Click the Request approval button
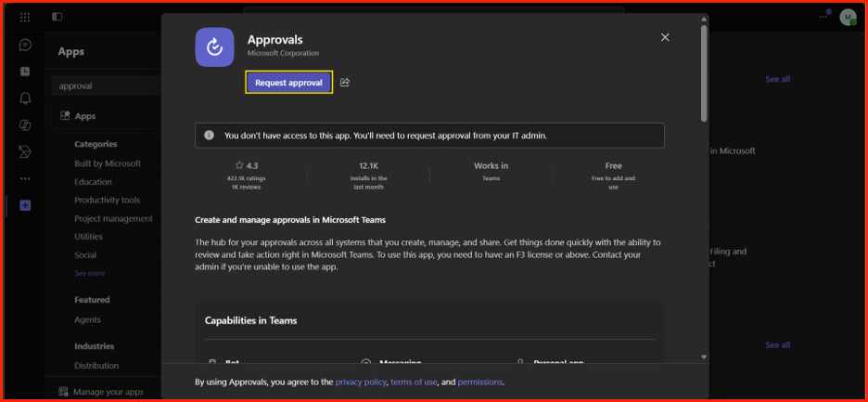 click(x=288, y=83)
